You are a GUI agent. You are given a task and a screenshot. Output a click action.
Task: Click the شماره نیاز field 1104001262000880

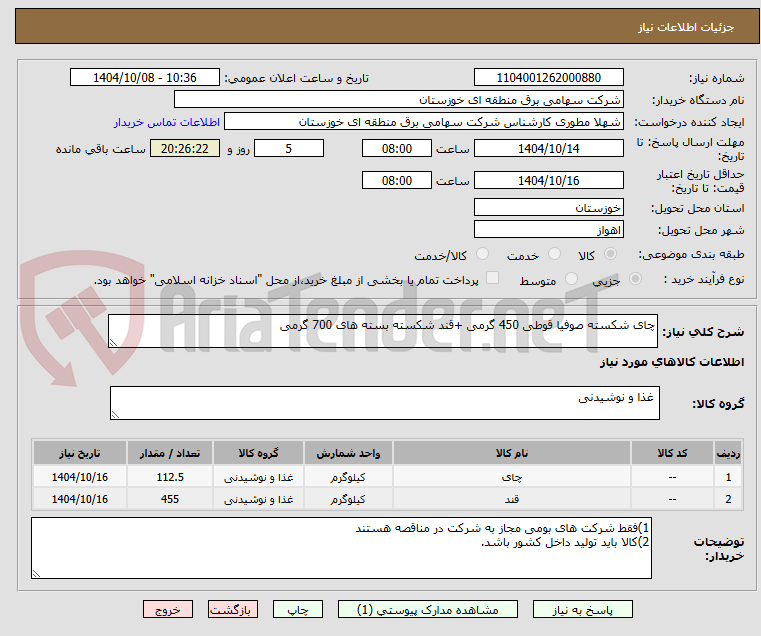coord(548,78)
